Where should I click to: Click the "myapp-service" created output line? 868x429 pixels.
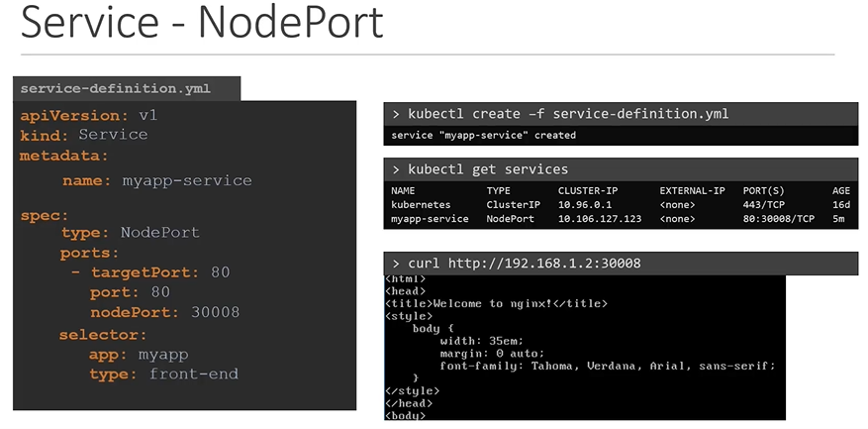(484, 135)
